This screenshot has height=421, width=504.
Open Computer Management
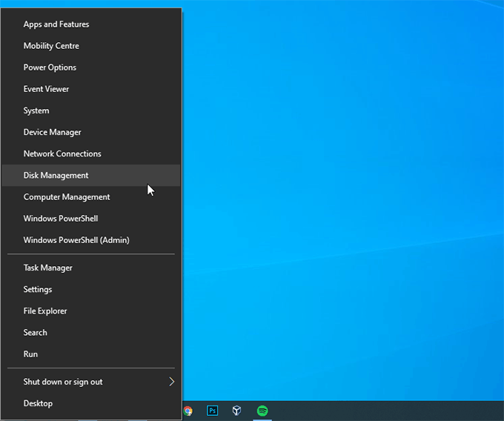point(67,197)
